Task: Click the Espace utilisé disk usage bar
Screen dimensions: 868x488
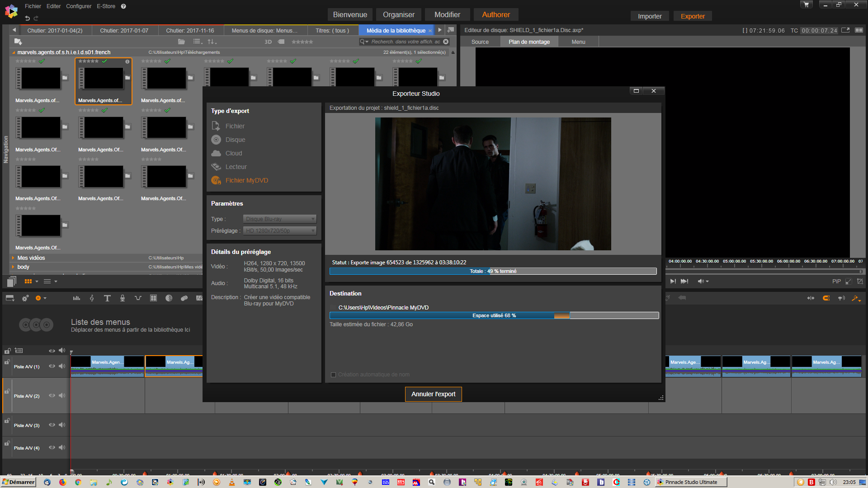Action: click(x=494, y=315)
